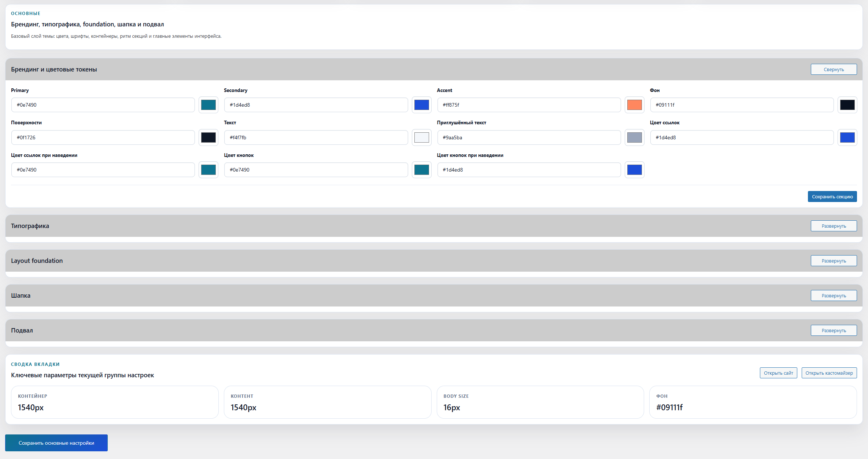Viewport: 868px width, 459px height.
Task: Open the Приглушённый текст gray swatch
Action: 634,137
